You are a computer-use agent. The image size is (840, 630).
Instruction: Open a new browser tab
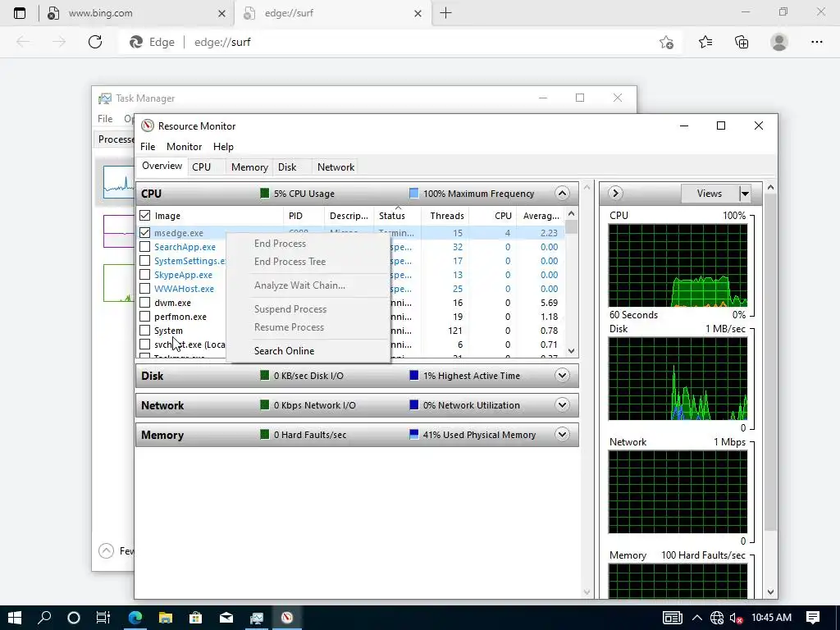445,13
